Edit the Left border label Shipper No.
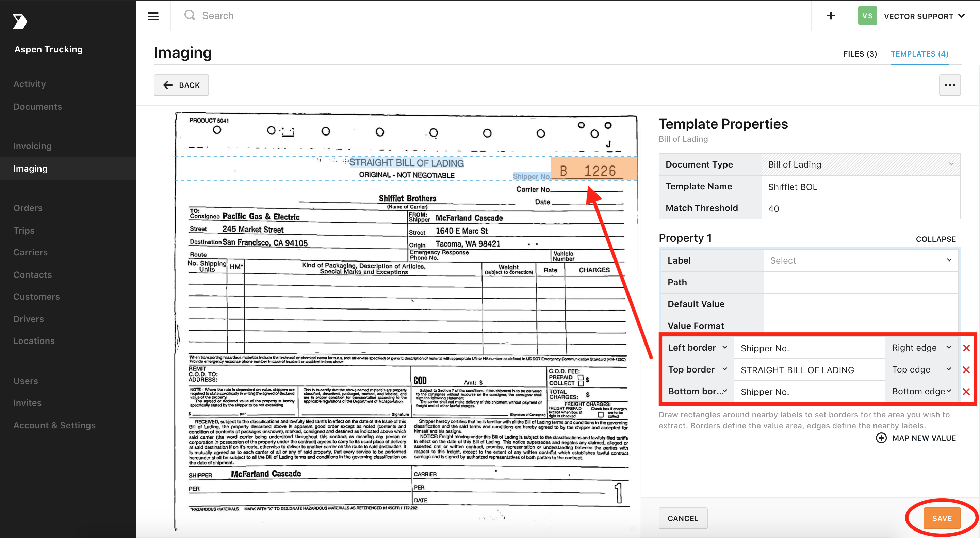Viewport: 980px width, 538px height. (809, 348)
